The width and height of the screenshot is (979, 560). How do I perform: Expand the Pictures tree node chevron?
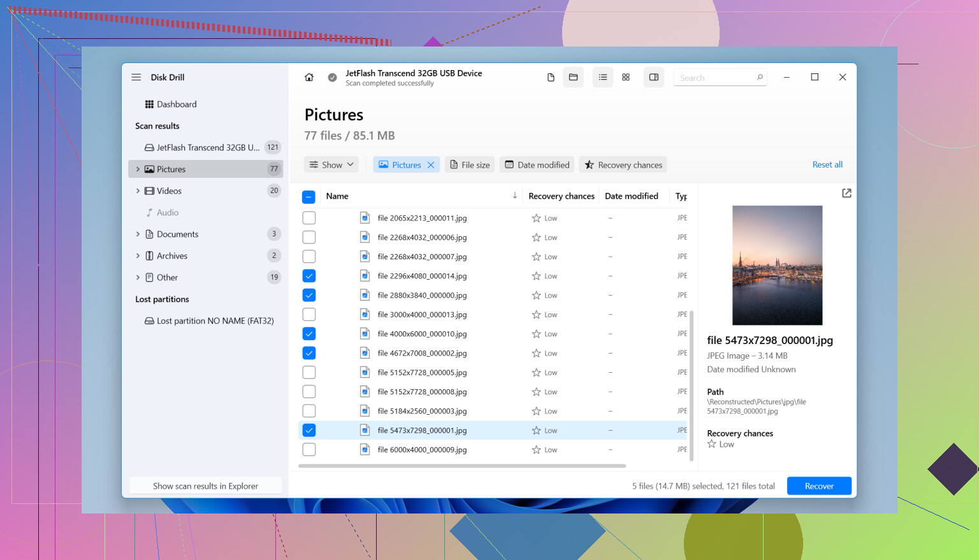(138, 169)
